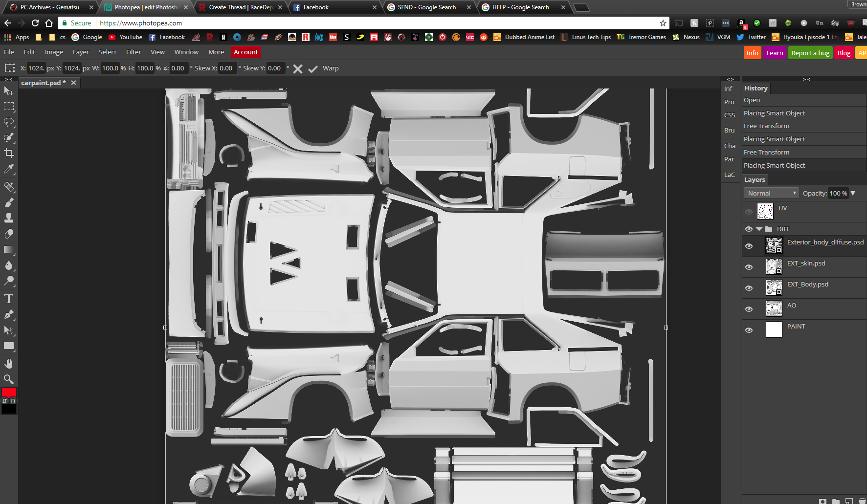Toggle the narrow side panel arrows
The width and height of the screenshot is (867, 504).
(x=730, y=79)
